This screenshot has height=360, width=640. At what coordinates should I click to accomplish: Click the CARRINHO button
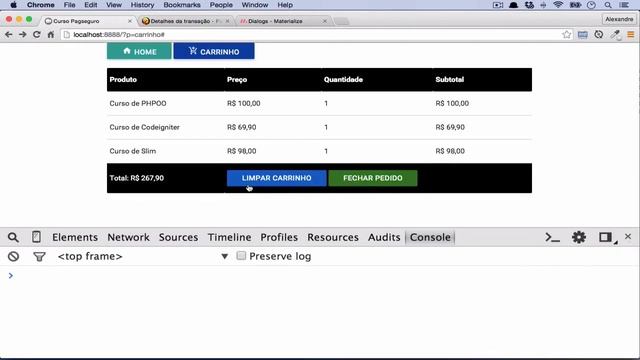pos(214,51)
